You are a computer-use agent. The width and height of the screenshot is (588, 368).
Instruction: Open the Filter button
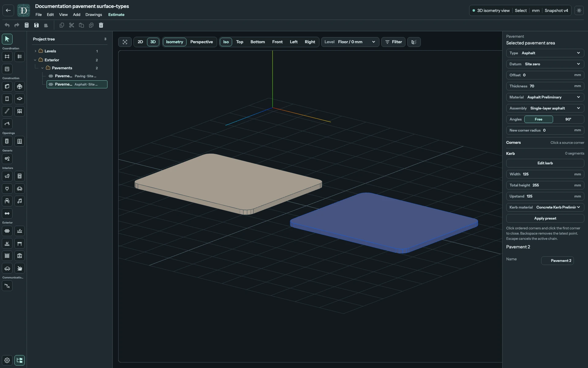(393, 42)
